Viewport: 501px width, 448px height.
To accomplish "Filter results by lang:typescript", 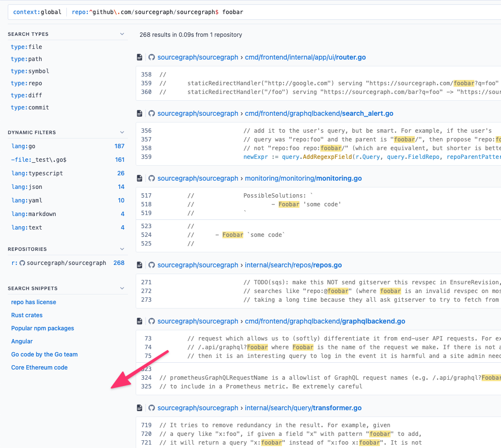I will pyautogui.click(x=68, y=173).
